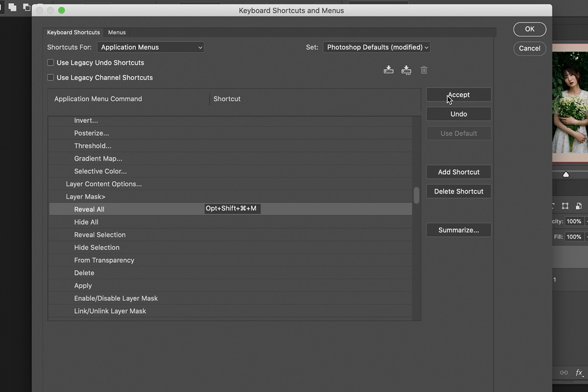The height and width of the screenshot is (392, 588).
Task: Delete the shortcut set via trash icon
Action: click(x=424, y=70)
